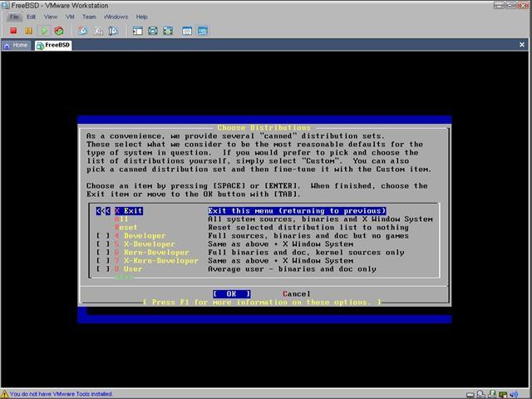Toggle the Kern-Developer distribution checkbox
532x399 pixels.
pyautogui.click(x=103, y=253)
